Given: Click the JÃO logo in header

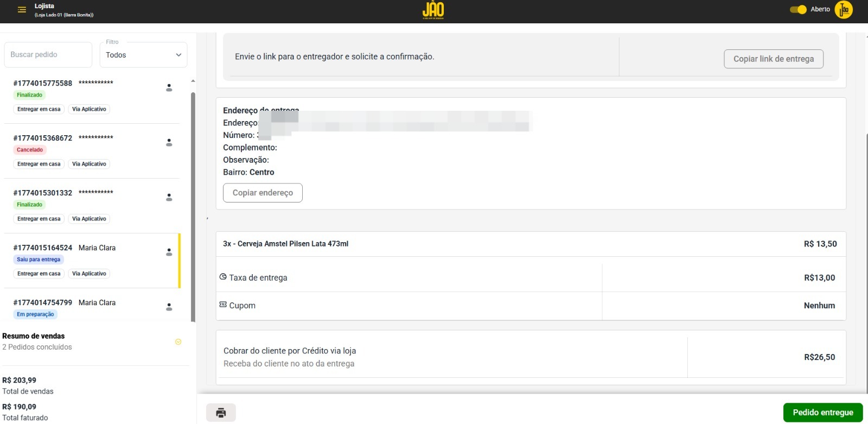Looking at the screenshot, I should pos(433,10).
